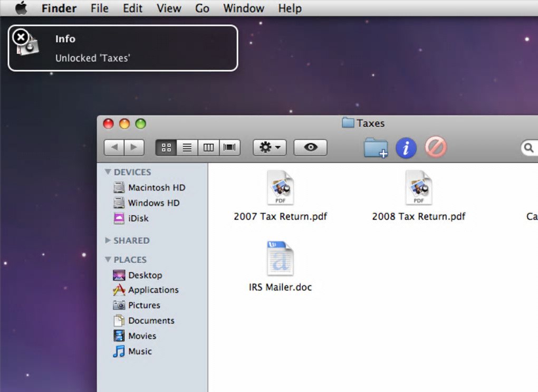Open Get Info with blue i icon
538x392 pixels.
pos(406,148)
